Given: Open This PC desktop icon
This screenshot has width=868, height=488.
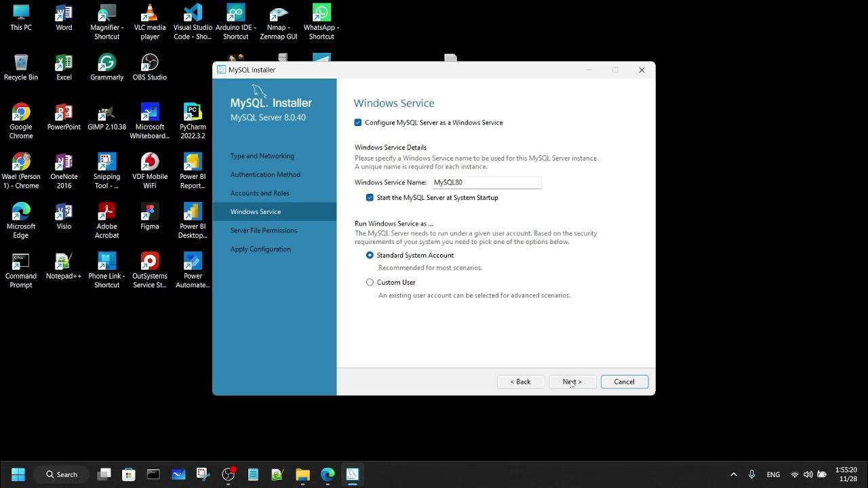Looking at the screenshot, I should coord(21,18).
